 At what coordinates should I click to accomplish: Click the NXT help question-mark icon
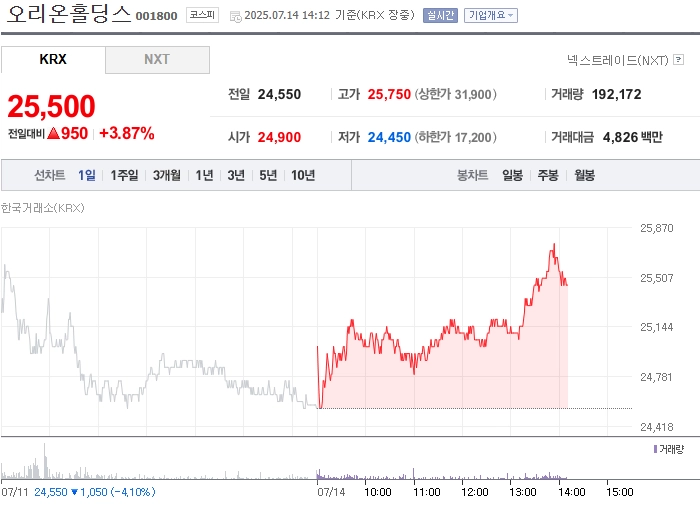click(679, 59)
